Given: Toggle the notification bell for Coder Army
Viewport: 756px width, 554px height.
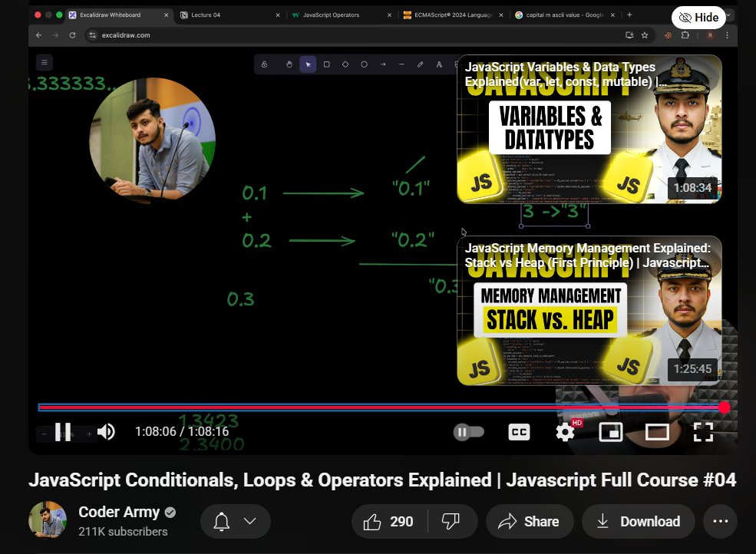Looking at the screenshot, I should click(221, 521).
